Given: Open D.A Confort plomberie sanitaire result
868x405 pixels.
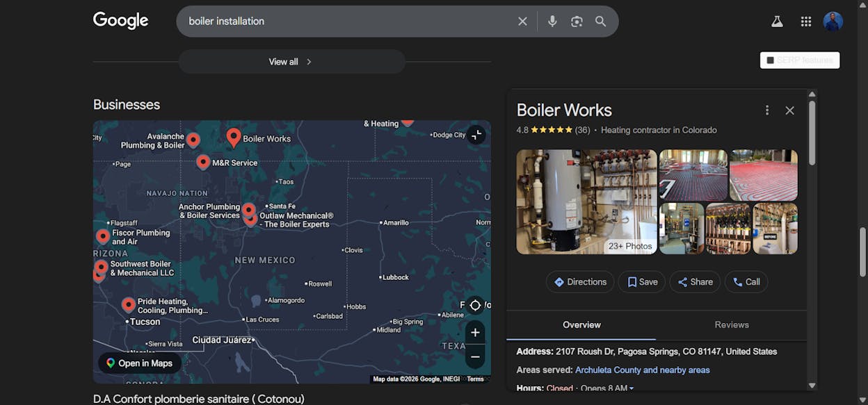Looking at the screenshot, I should [x=199, y=399].
